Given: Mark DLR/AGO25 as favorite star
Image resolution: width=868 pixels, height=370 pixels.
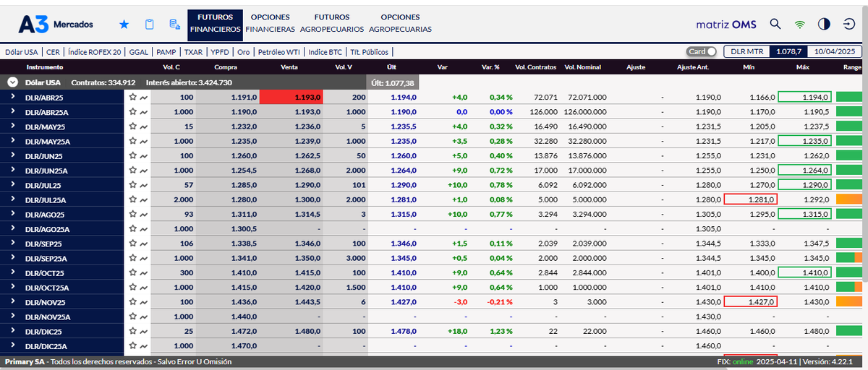Looking at the screenshot, I should tap(132, 214).
